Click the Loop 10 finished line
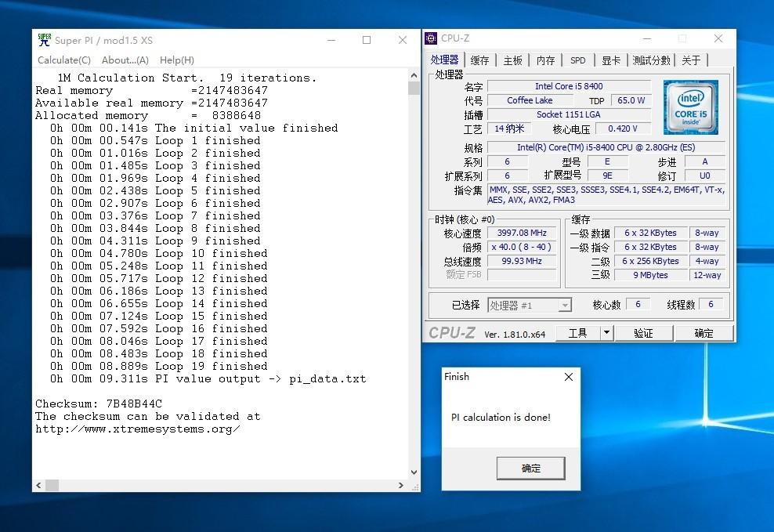774x532 pixels. [x=158, y=253]
